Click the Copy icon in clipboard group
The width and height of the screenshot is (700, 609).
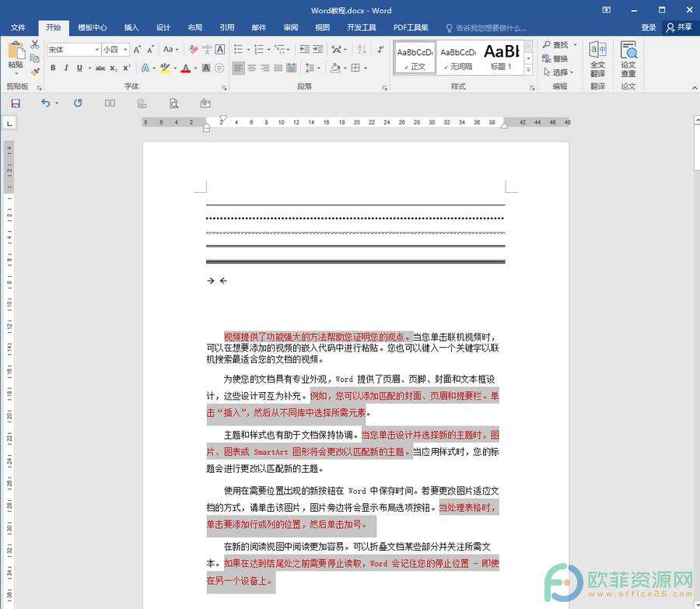tap(35, 58)
